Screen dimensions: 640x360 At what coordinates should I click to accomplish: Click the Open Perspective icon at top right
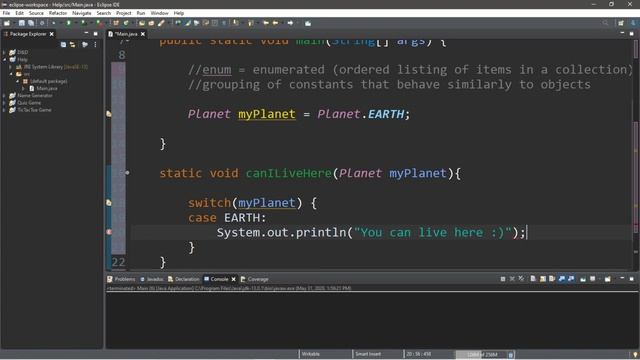click(621, 23)
